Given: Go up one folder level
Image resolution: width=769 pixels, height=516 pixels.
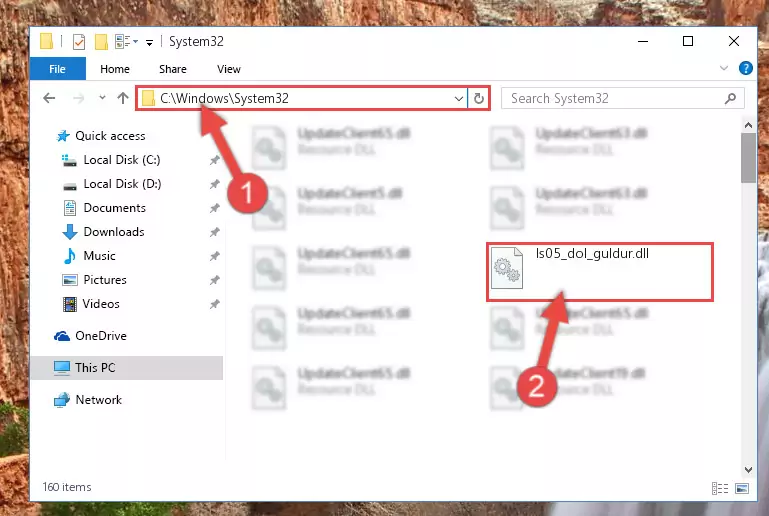Looking at the screenshot, I should (123, 98).
